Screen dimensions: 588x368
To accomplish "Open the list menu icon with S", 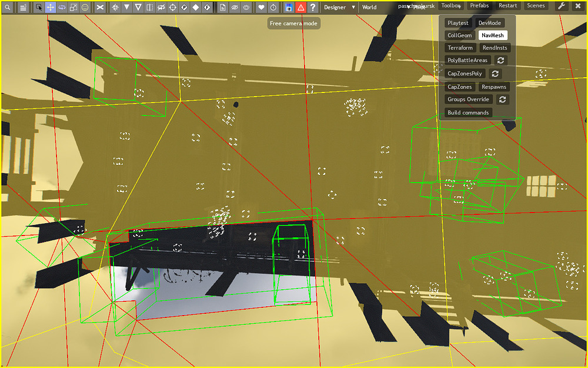I will (24, 7).
